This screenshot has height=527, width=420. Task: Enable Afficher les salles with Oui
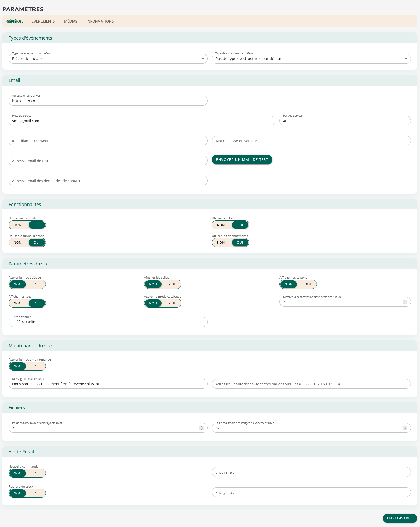[x=172, y=284]
